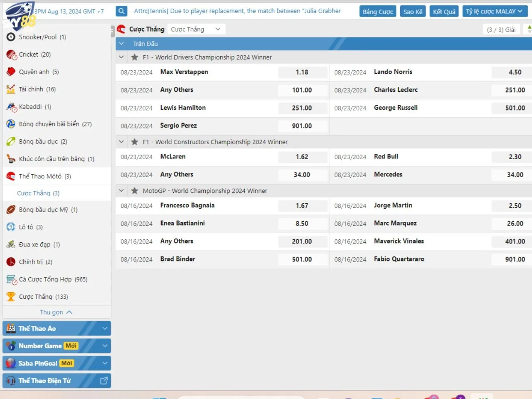Image resolution: width=532 pixels, height=399 pixels.
Task: Expand the Saba PinGoal panel chevron
Action: [x=105, y=363]
